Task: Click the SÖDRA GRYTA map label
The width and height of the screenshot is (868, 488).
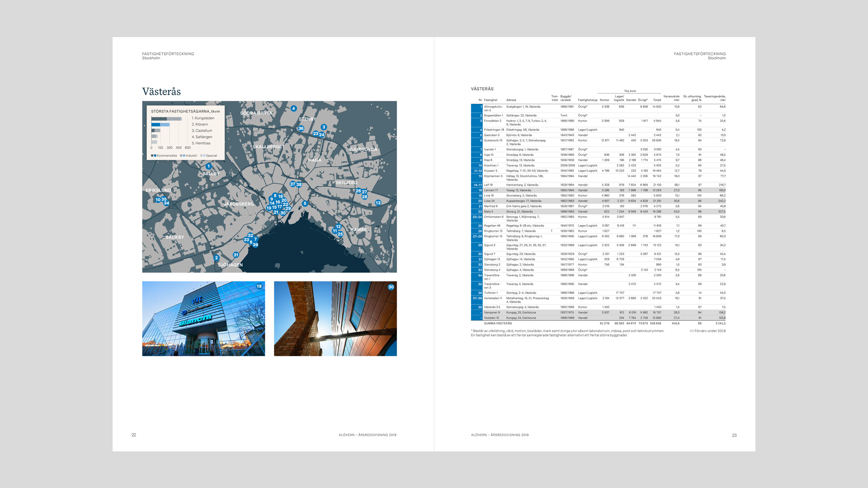Action: pos(256,113)
